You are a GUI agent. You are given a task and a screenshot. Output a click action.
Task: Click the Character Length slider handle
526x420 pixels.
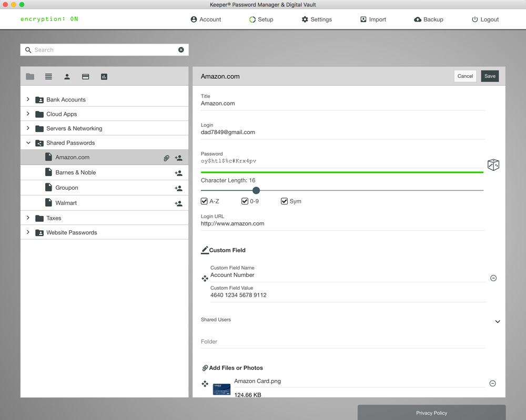click(256, 190)
